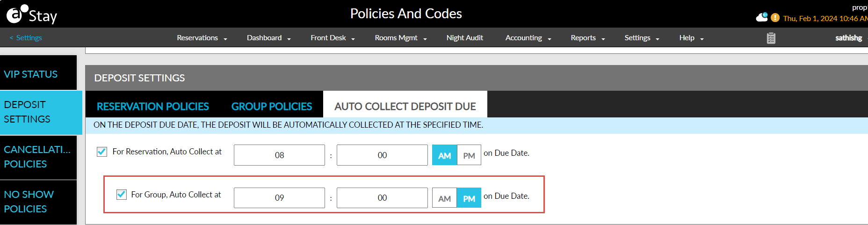Open the weather cloud icon
868x225 pixels.
[762, 18]
